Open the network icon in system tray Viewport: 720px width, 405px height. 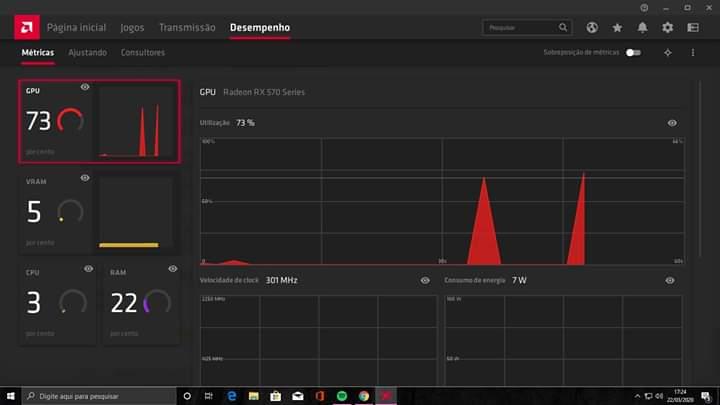click(648, 396)
